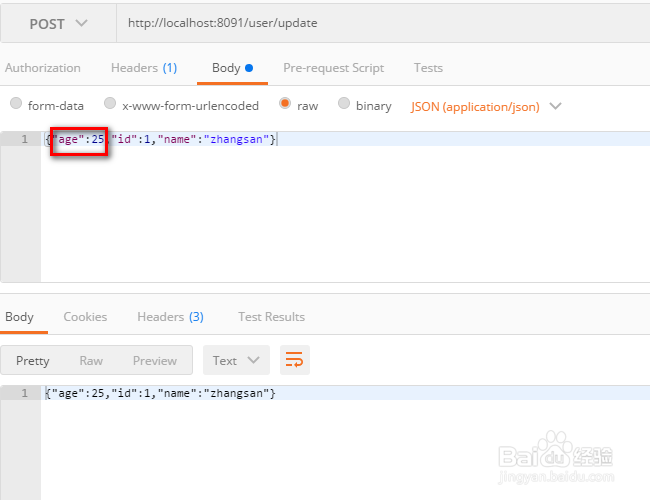Toggle the line wrap icon
The image size is (650, 500).
click(295, 360)
